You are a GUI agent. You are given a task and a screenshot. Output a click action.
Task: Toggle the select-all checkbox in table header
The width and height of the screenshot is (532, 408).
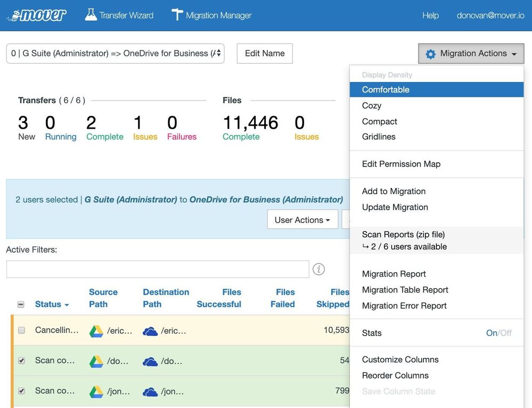(21, 305)
